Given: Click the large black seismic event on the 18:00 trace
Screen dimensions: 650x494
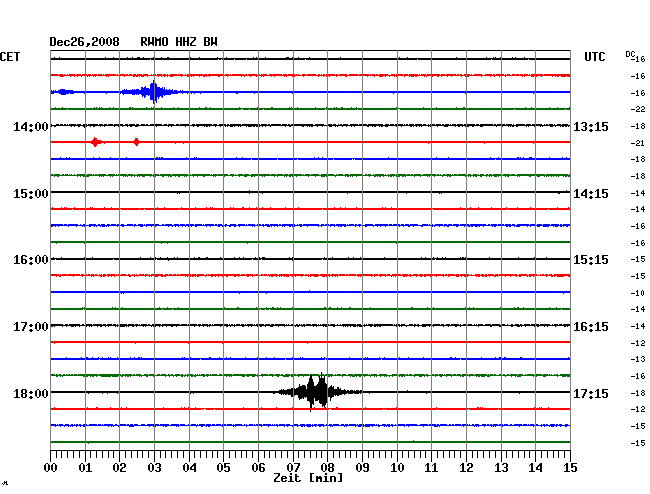Looking at the screenshot, I should [317, 392].
